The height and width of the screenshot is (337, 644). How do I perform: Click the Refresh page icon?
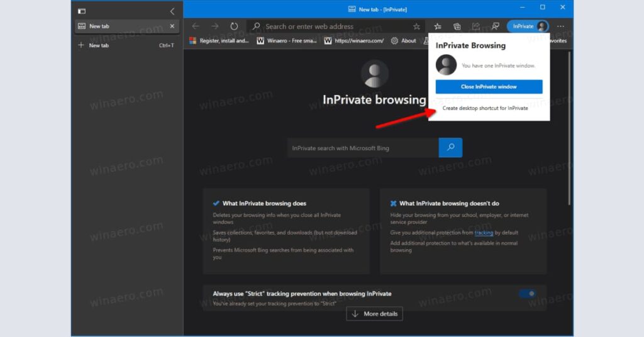234,26
